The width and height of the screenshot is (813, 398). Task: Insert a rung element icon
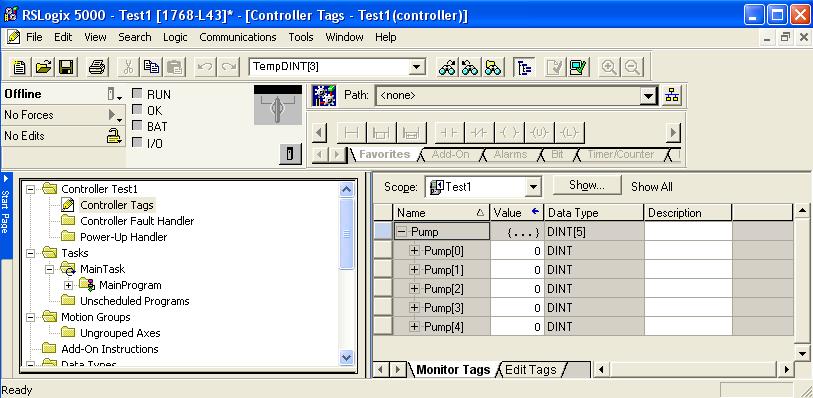coord(352,133)
